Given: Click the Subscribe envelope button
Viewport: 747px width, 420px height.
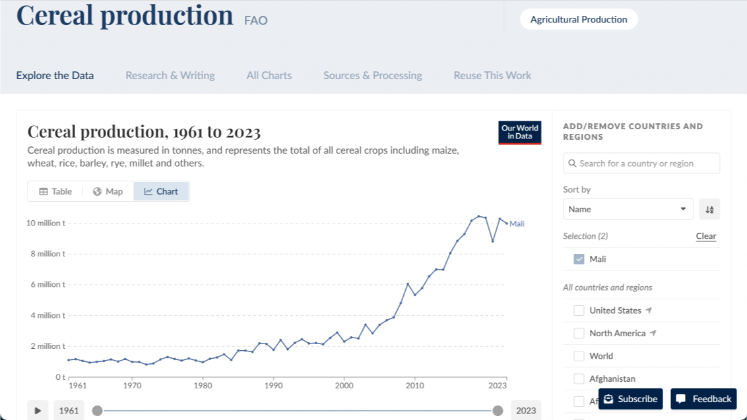Looking at the screenshot, I should [x=630, y=399].
